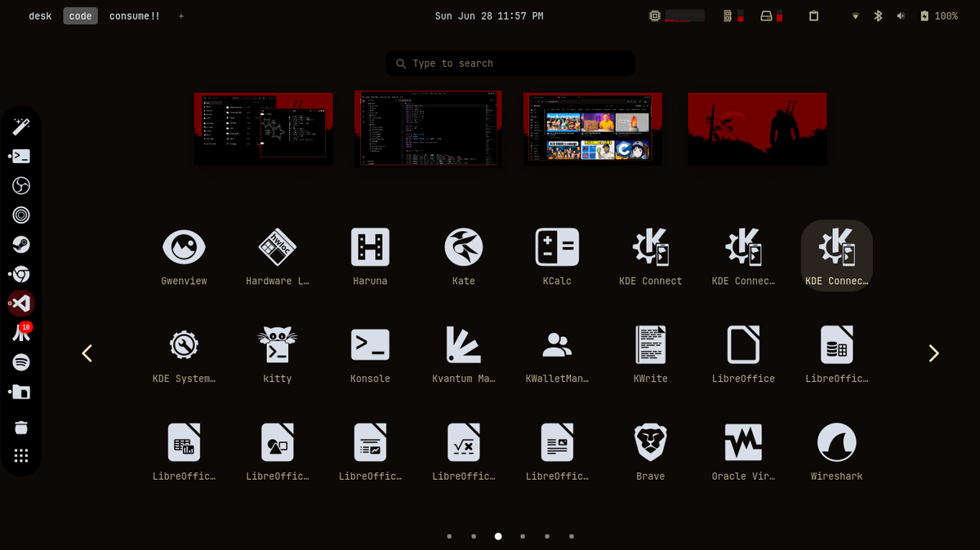Screen dimensions: 980x550
Task: Open the disk usage indicator
Action: coord(772,16)
